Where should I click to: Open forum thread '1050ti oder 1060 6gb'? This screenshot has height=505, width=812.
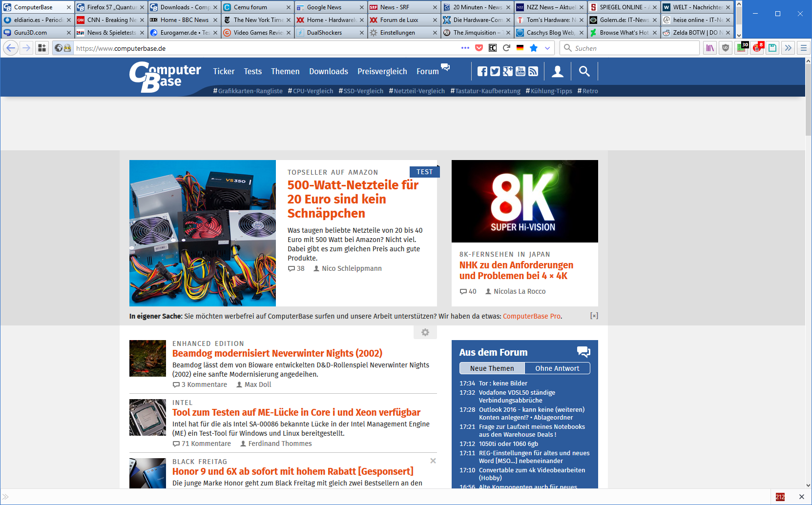click(x=508, y=444)
